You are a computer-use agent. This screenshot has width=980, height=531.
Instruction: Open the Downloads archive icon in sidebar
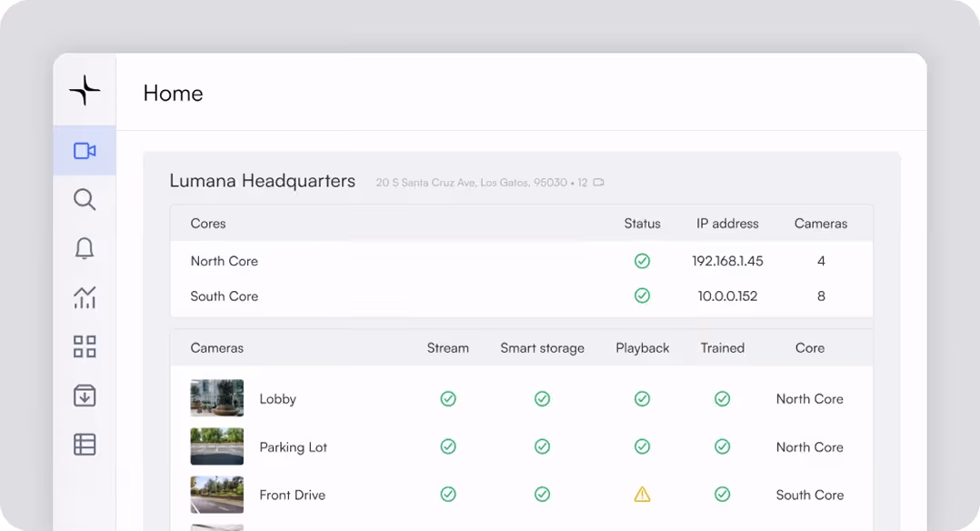click(85, 396)
